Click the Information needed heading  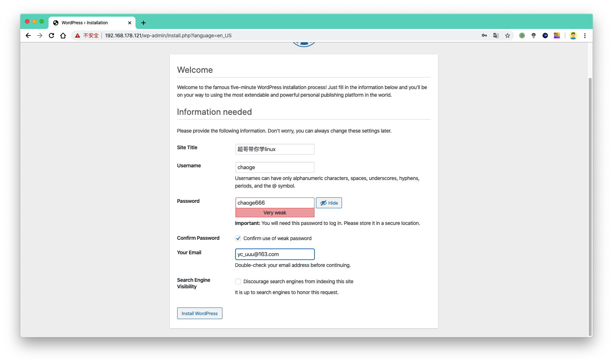click(x=214, y=112)
